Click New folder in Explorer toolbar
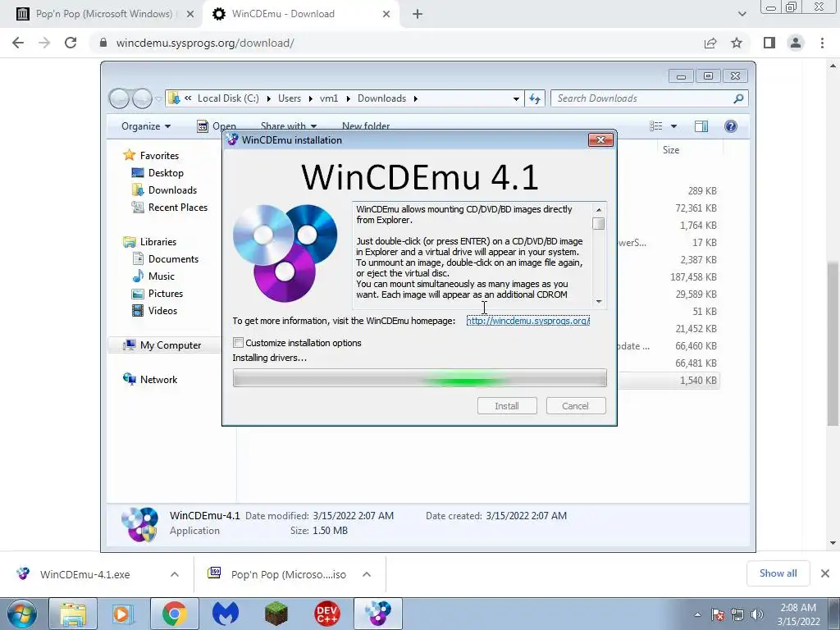Viewport: 840px width, 630px height. (365, 126)
